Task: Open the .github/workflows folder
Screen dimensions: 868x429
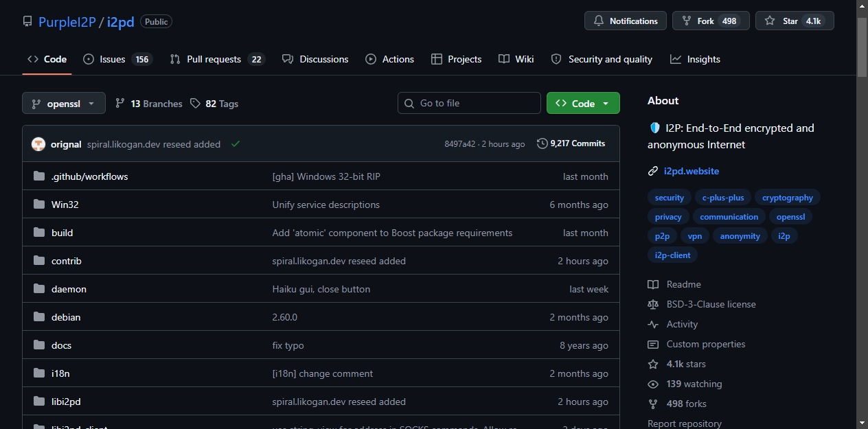Action: coord(89,176)
